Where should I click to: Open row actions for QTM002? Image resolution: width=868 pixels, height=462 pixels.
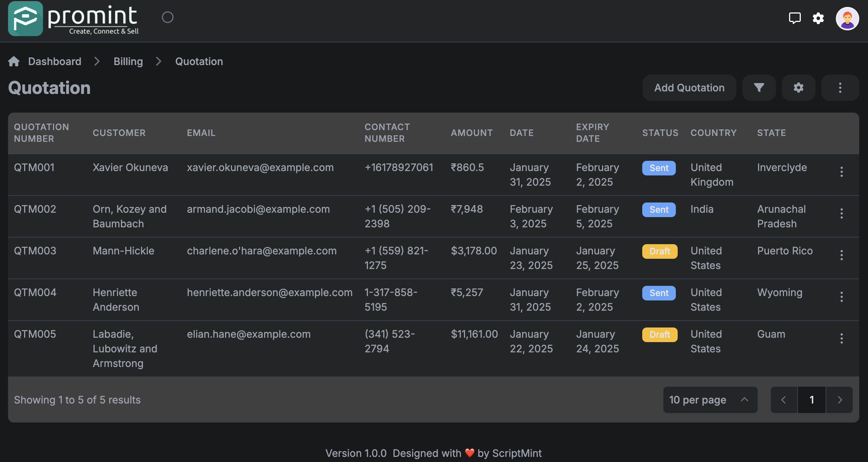click(841, 213)
